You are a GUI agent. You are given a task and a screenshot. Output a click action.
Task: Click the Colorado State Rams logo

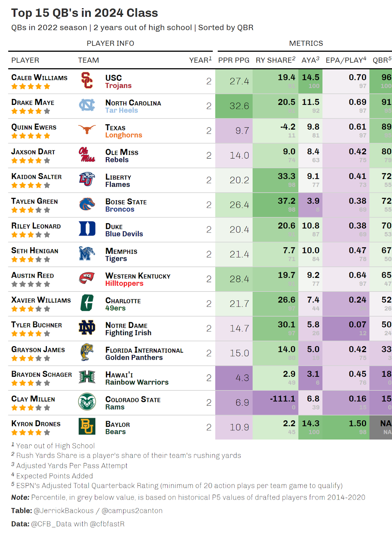87,402
